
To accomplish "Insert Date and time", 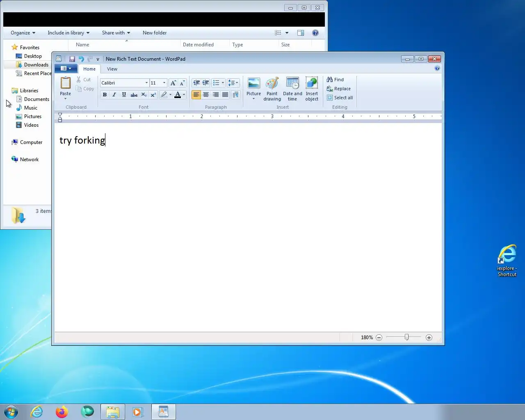I will pyautogui.click(x=292, y=89).
